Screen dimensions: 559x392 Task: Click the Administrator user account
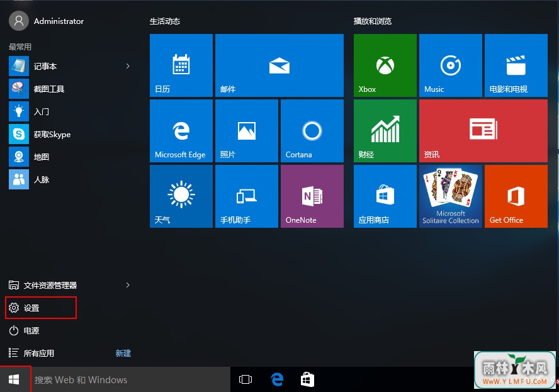click(x=47, y=21)
